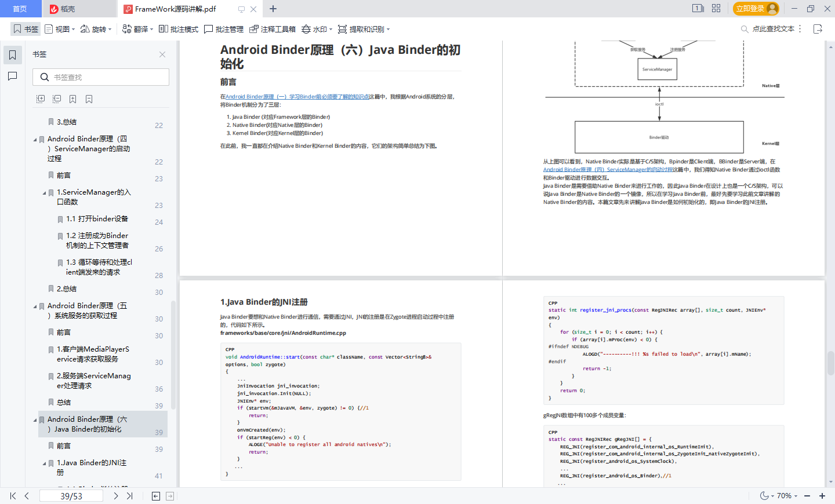Viewport: 835px width, 504px height.
Task: Click the presentation icon on the PDF tab
Action: point(241,9)
